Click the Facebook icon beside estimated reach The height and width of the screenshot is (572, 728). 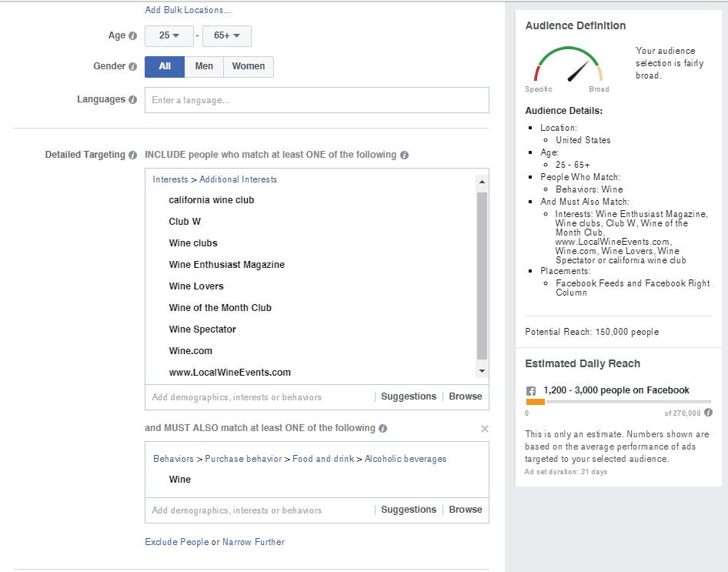click(532, 390)
